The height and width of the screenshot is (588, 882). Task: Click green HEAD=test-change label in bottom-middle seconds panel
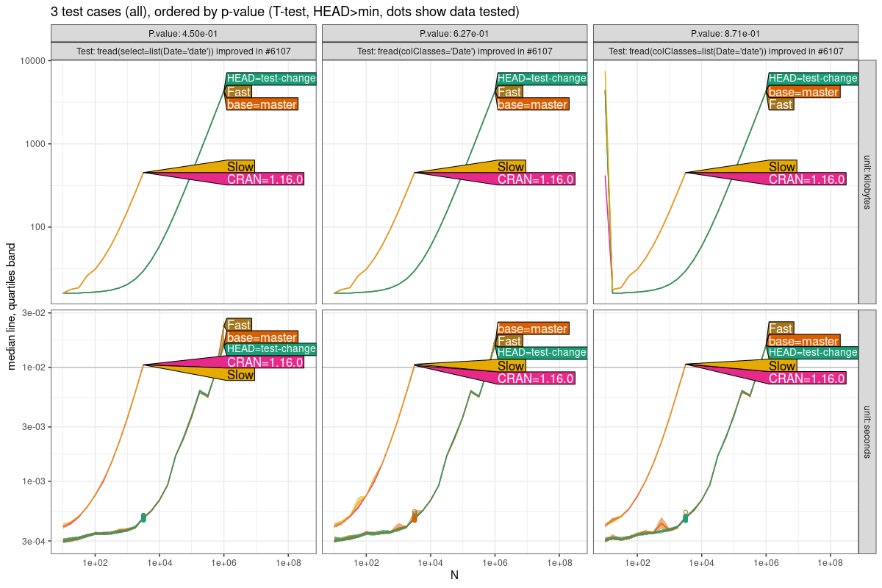(x=541, y=353)
